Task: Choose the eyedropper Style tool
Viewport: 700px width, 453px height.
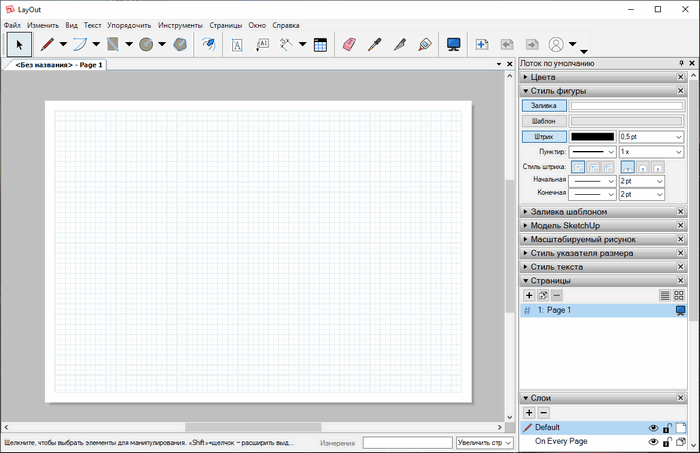Action: coord(375,44)
